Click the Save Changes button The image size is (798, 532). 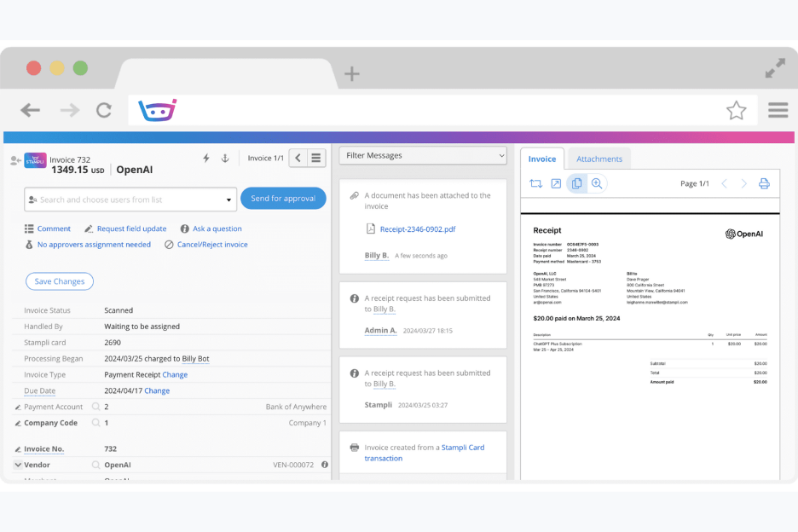click(x=60, y=281)
